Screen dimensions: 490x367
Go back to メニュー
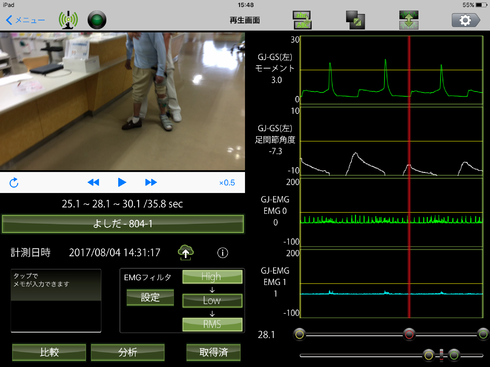[25, 20]
